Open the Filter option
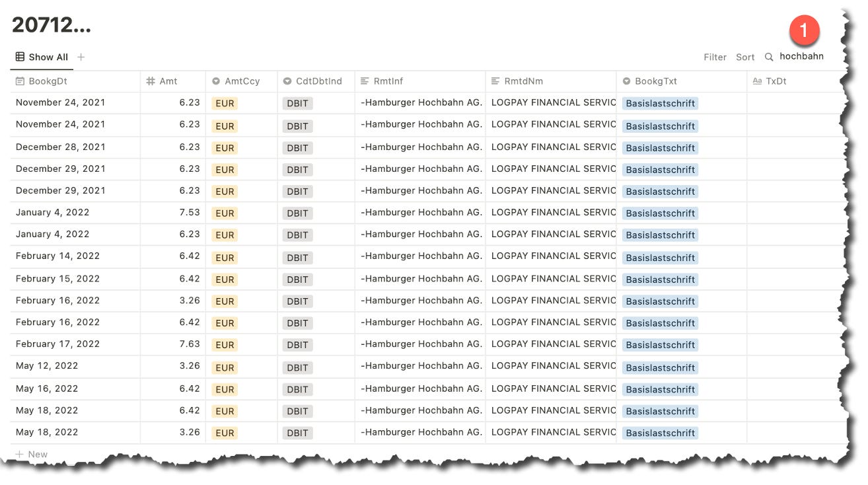868x485 pixels. pos(715,57)
